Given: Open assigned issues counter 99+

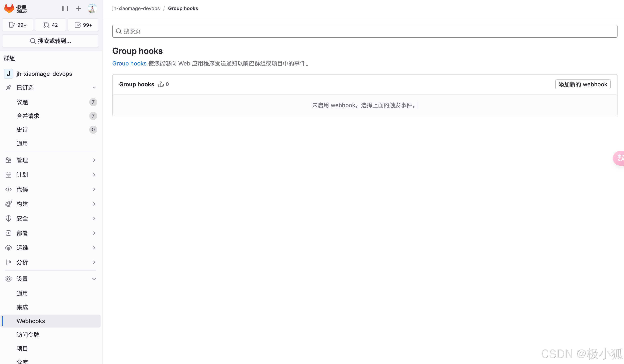Looking at the screenshot, I should (18, 25).
